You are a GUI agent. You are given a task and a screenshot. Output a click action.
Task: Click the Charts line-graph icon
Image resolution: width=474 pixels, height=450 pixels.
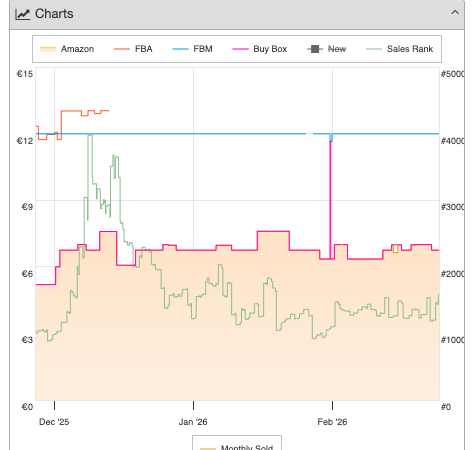(22, 14)
